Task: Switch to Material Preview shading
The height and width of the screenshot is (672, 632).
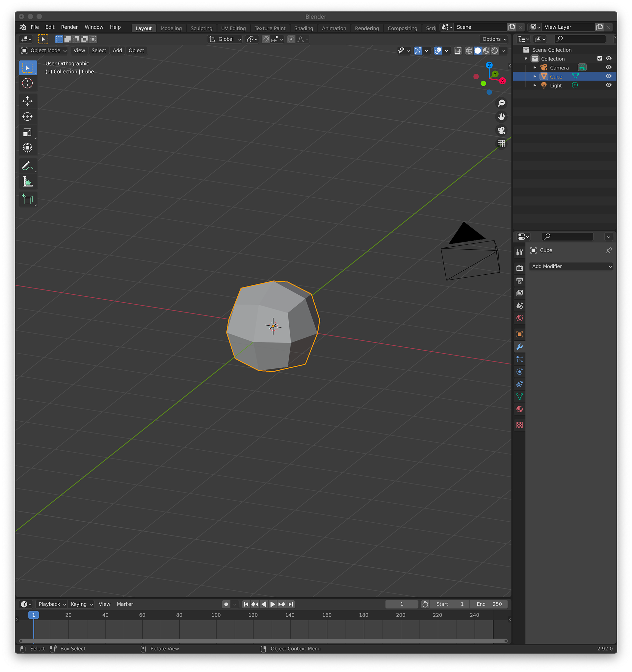Action: (486, 50)
